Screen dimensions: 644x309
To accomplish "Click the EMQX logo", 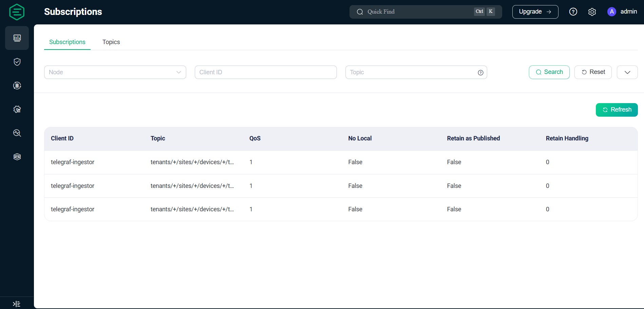I will click(x=17, y=12).
